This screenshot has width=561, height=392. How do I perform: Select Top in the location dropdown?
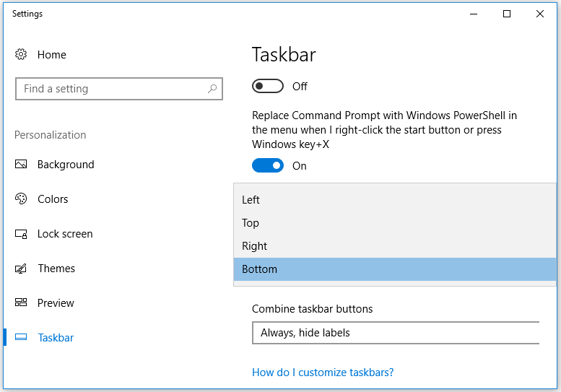pyautogui.click(x=251, y=223)
